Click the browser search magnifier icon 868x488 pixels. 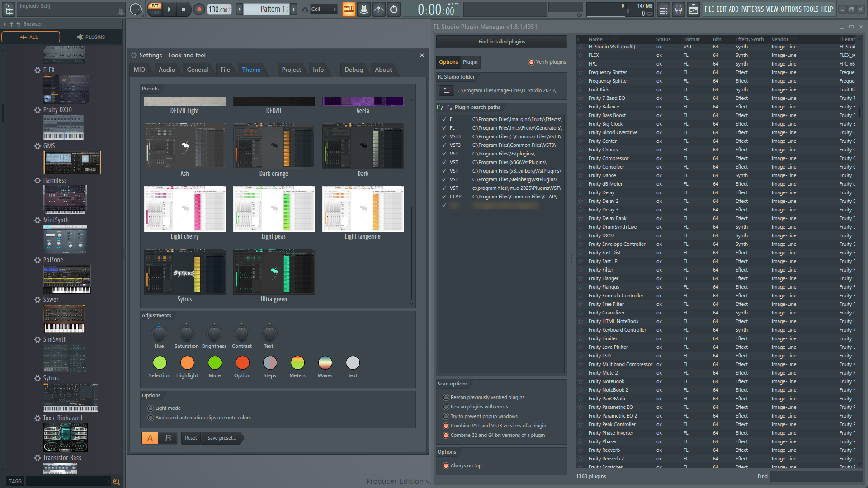tap(116, 482)
